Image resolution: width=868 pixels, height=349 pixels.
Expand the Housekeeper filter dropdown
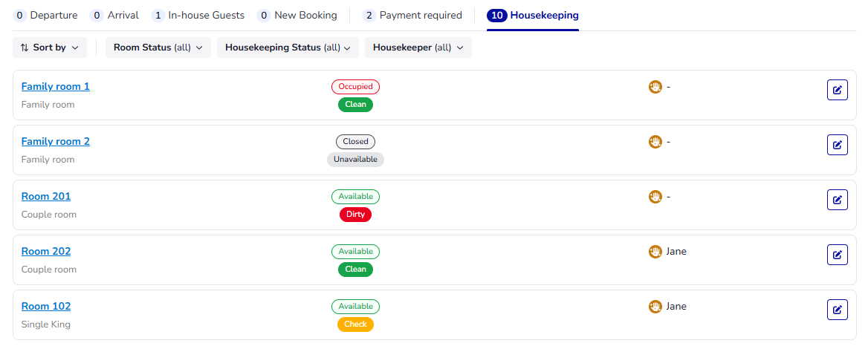point(418,48)
